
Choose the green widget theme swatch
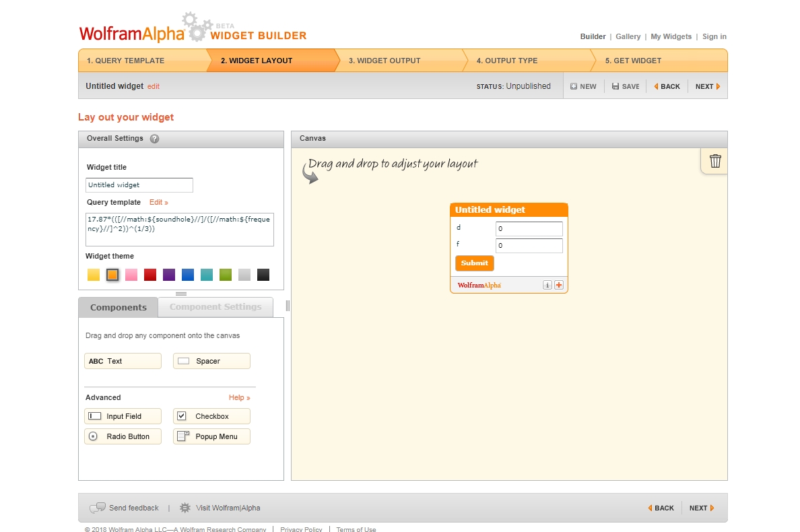226,275
